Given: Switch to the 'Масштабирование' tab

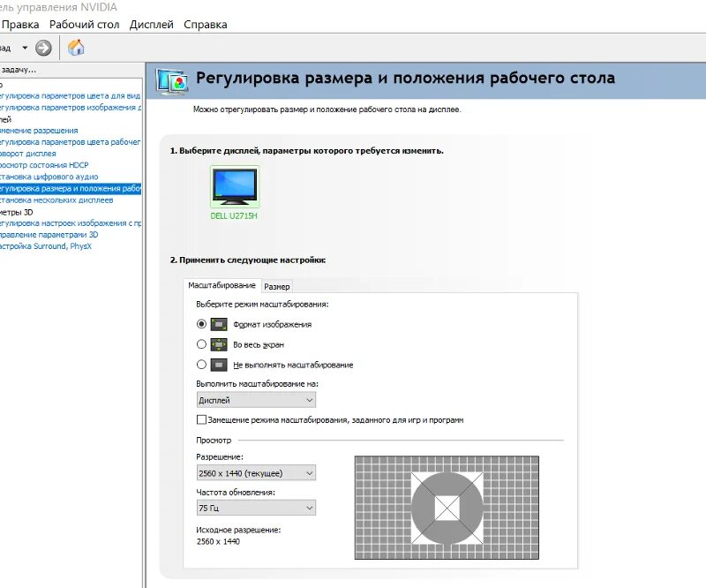Looking at the screenshot, I should 222,286.
